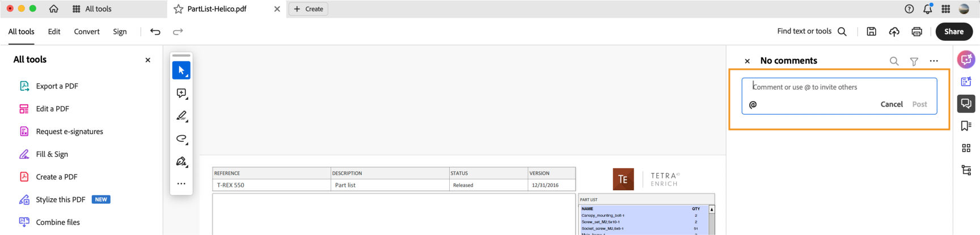Filter the comments list

914,61
